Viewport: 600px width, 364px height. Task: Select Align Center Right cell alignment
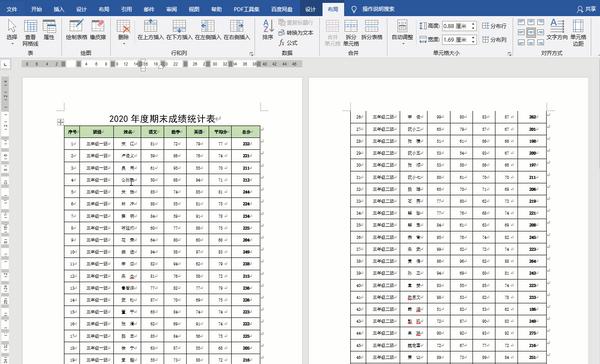pos(540,32)
